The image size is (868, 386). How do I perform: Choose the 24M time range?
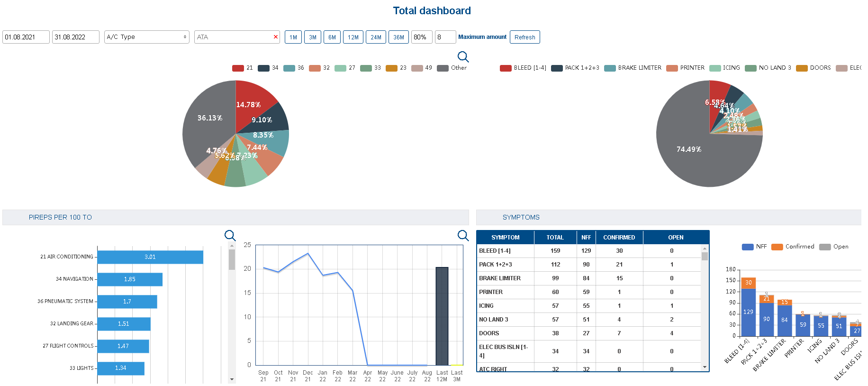pos(376,37)
